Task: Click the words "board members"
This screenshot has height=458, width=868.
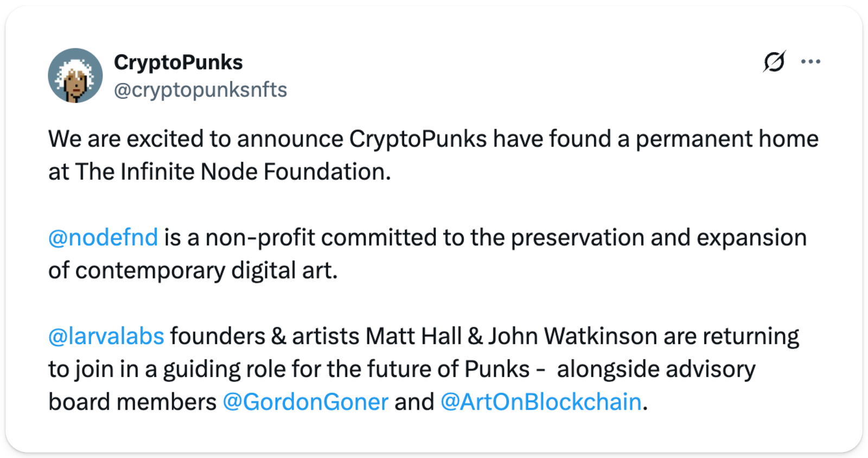Action: click(132, 402)
